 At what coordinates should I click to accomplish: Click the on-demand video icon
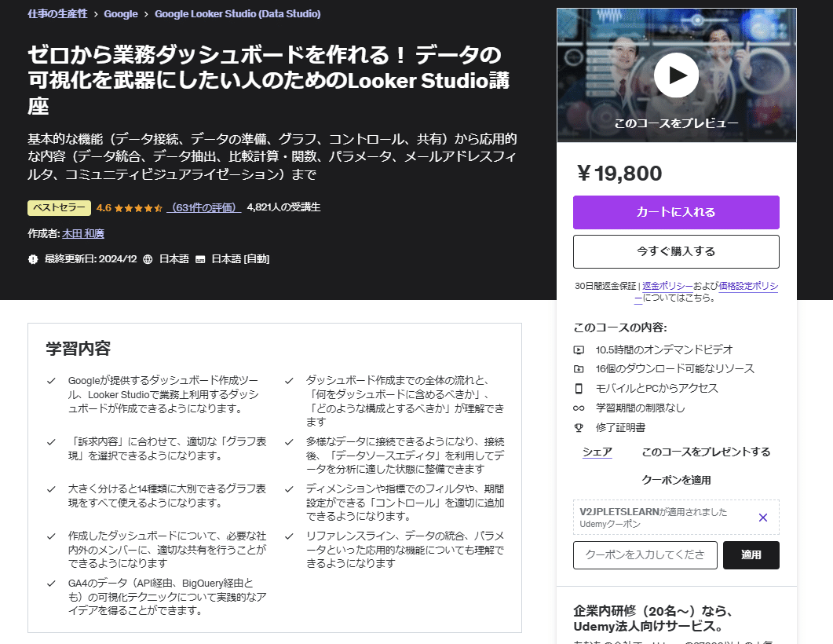coord(579,349)
